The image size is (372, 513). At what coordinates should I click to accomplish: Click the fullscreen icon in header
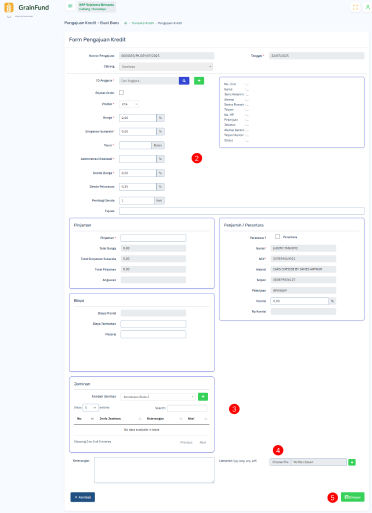(x=355, y=7)
